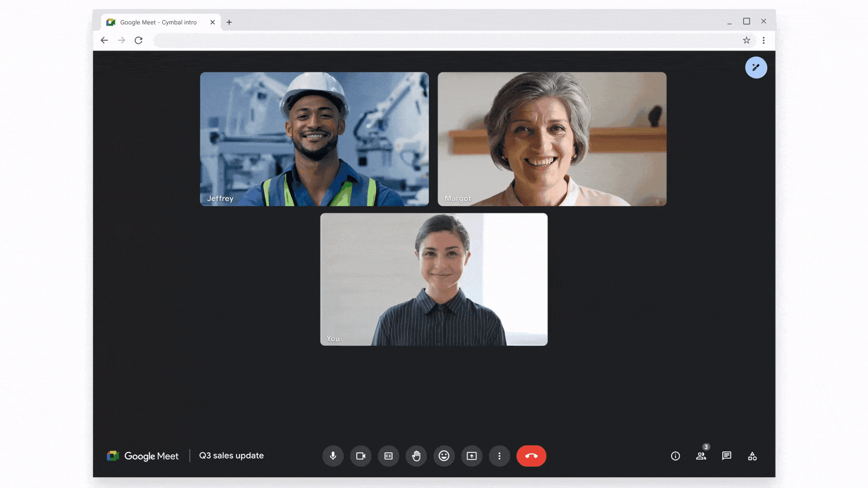This screenshot has height=488, width=868.
Task: Open new browser tab
Action: pos(229,22)
